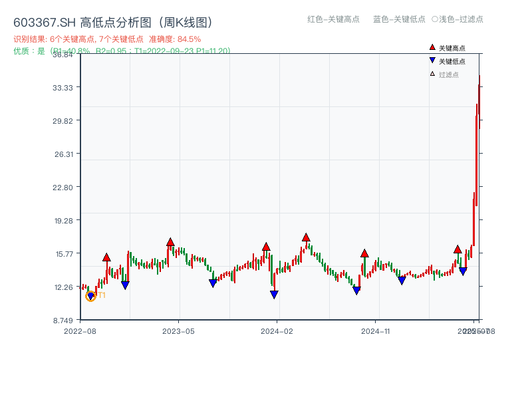The height and width of the screenshot is (399, 532).
Task: Click the y-axis value 15.77
Action: coord(64,254)
